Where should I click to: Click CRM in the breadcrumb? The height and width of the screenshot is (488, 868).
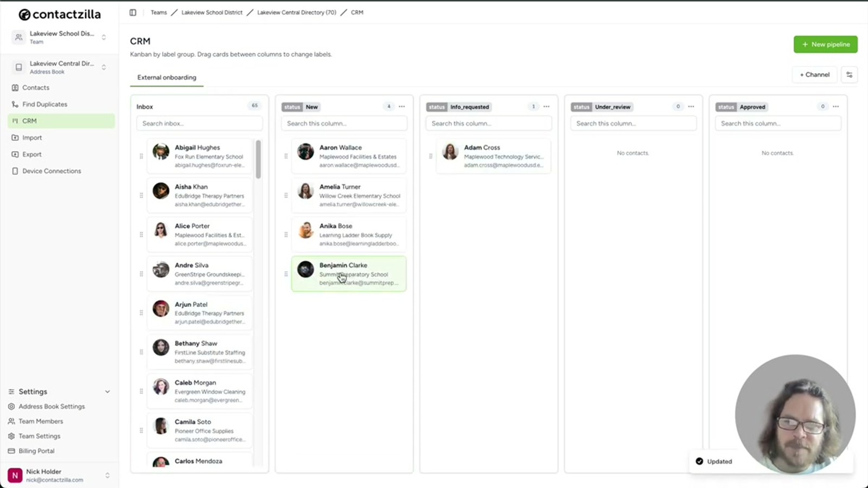tap(357, 12)
